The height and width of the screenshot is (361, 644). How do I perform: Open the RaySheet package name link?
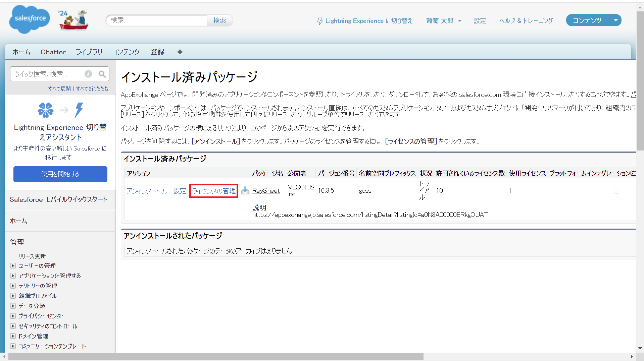point(266,191)
